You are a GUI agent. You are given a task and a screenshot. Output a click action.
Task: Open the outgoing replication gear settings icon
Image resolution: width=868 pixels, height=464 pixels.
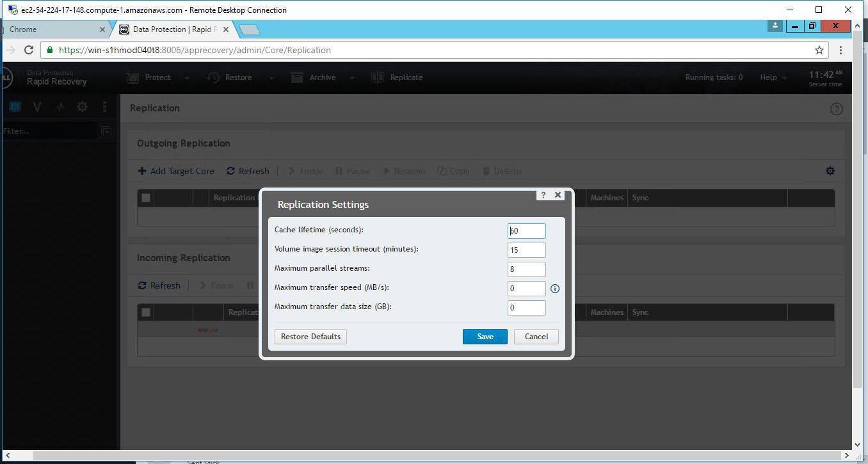click(830, 171)
